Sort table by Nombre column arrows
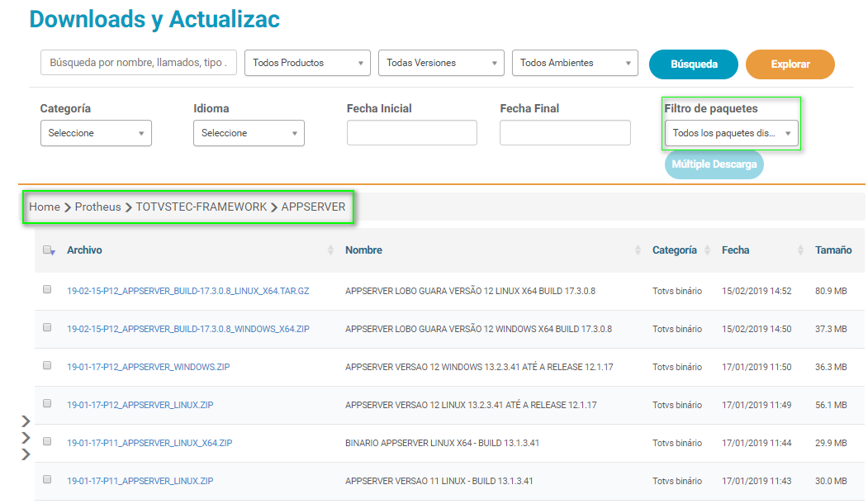 tap(638, 250)
